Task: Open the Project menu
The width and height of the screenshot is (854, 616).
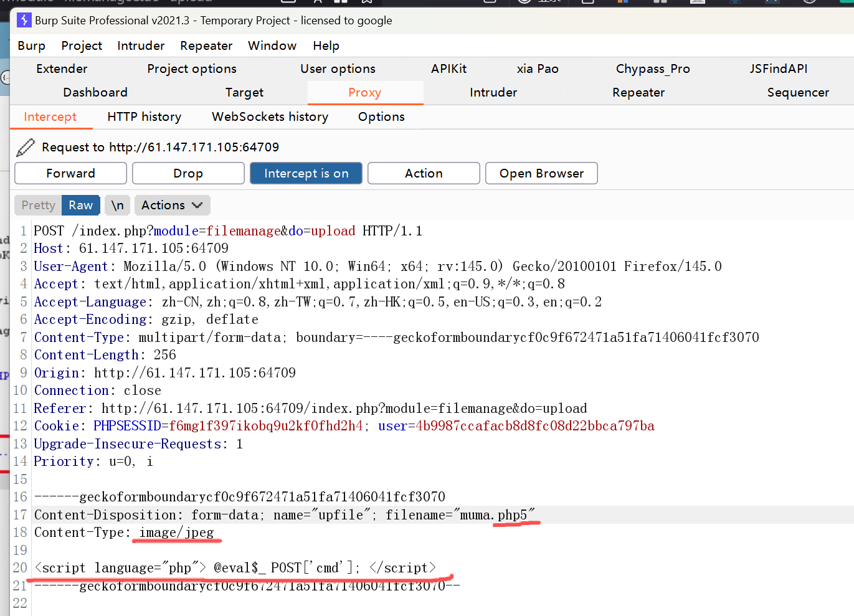Action: coord(82,45)
